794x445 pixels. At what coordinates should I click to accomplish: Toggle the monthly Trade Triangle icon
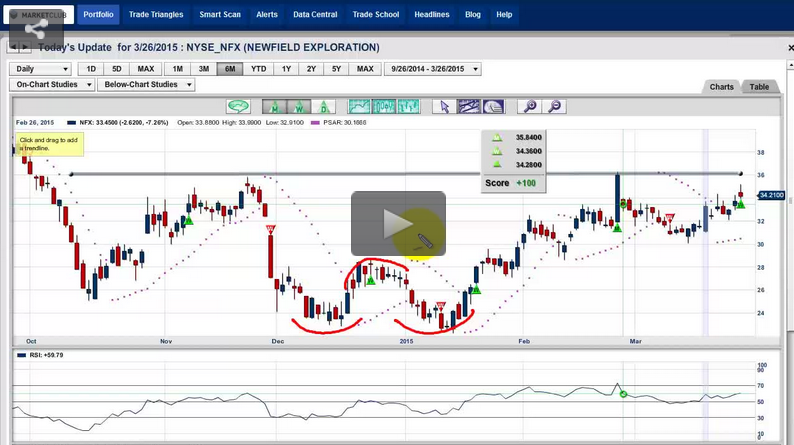pos(272,107)
